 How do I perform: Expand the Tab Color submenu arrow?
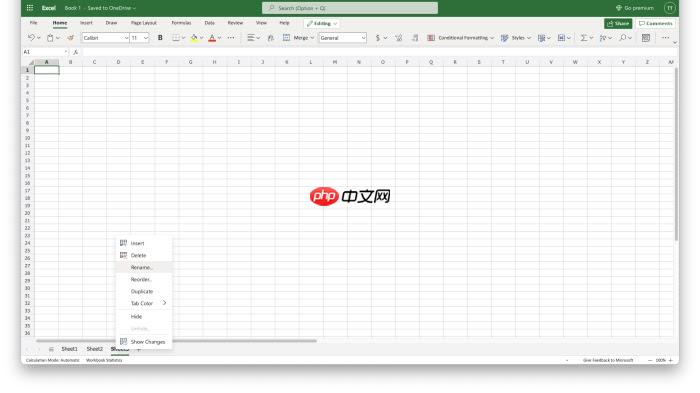(x=164, y=303)
